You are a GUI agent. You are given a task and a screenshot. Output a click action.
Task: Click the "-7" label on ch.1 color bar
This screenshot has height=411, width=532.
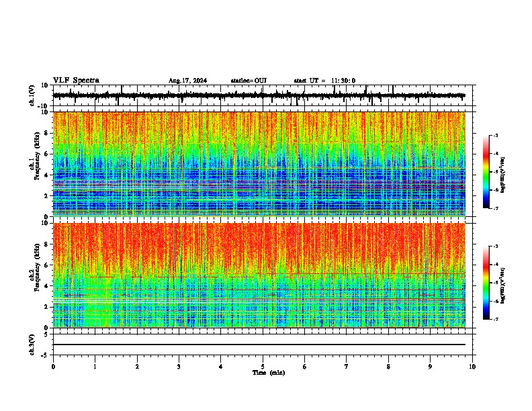click(x=496, y=208)
